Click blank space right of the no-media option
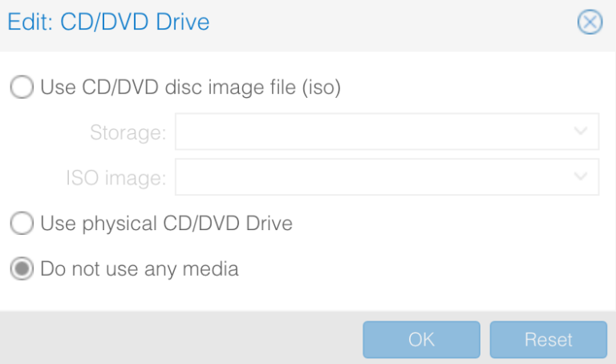Viewport: 616px width, 364px height. pos(425,269)
